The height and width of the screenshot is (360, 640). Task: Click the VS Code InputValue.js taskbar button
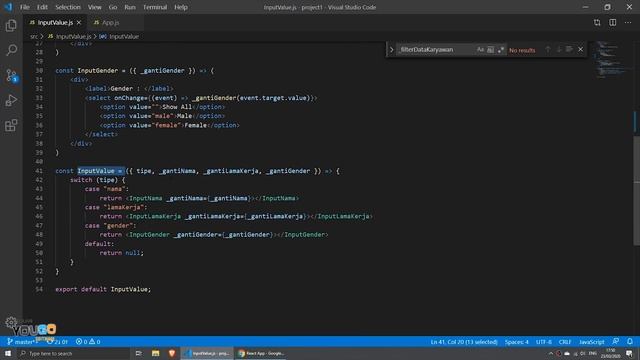tap(207, 353)
